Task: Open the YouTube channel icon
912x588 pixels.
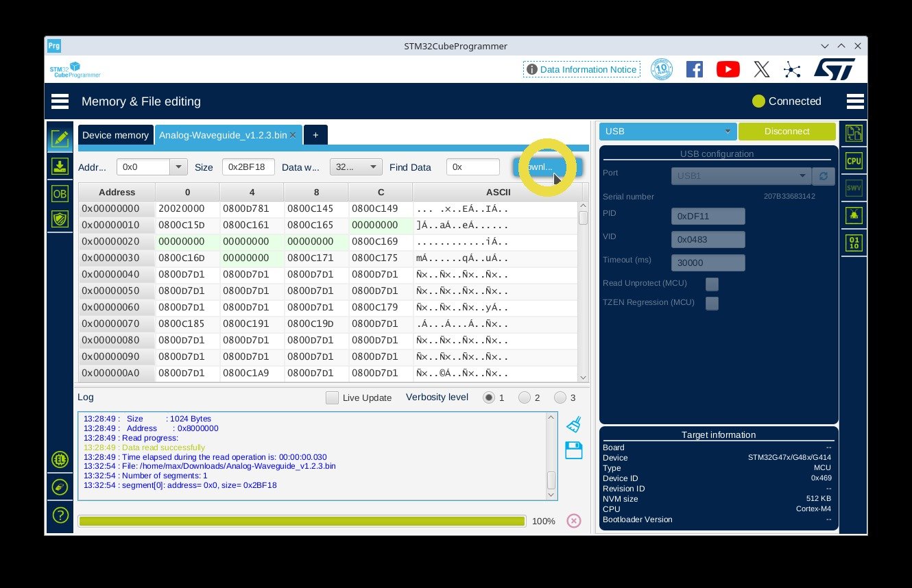Action: (728, 69)
